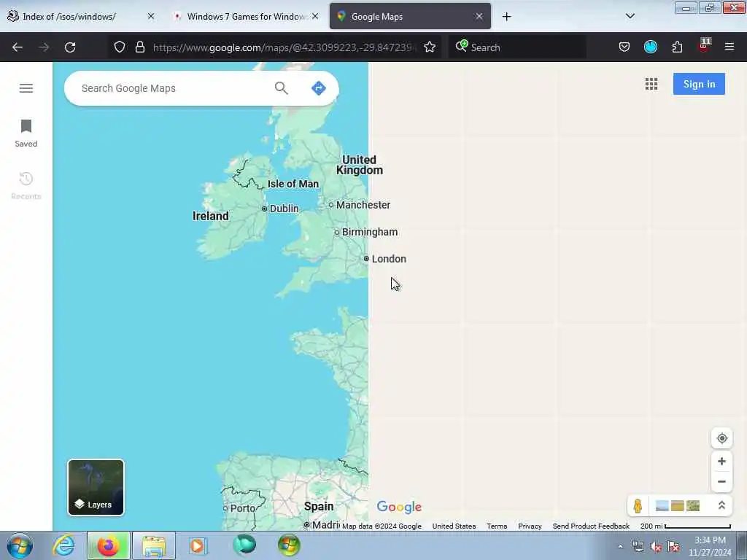Reload the page
Screen dimensions: 747x560
click(70, 47)
